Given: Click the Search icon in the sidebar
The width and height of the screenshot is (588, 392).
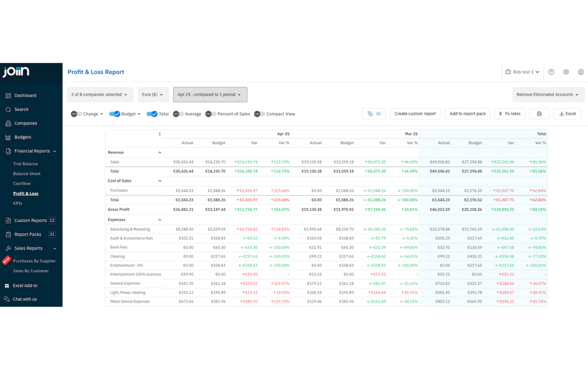Looking at the screenshot, I should pos(21,109).
